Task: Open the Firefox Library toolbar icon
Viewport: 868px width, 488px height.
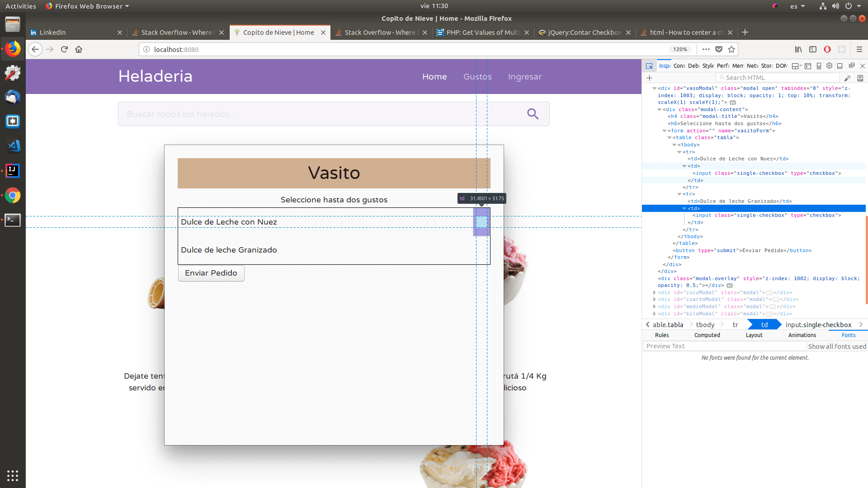Action: point(798,49)
